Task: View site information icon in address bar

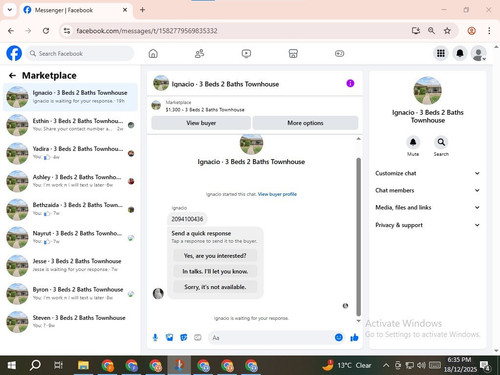Action: 67,31
